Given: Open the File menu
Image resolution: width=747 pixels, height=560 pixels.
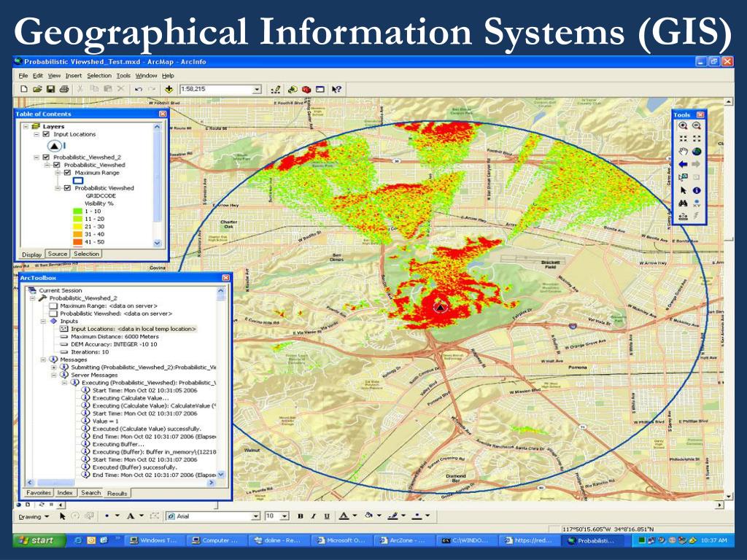Looking at the screenshot, I should coord(23,76).
